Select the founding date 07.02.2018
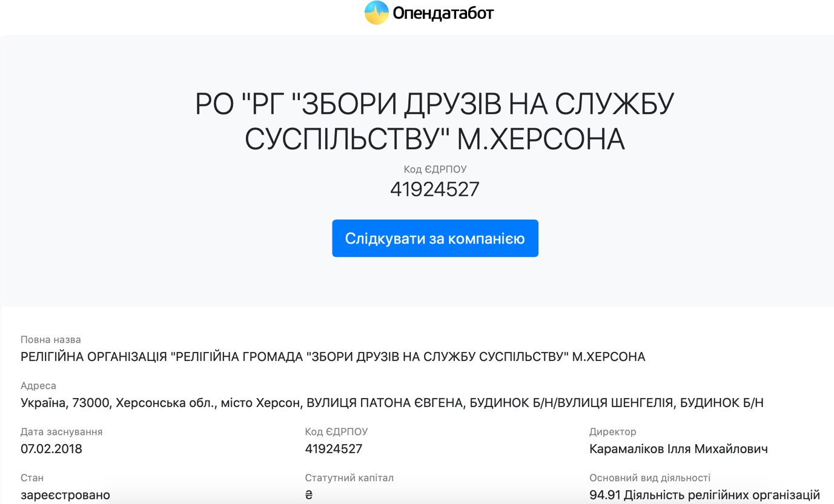834x504 pixels. coord(51,449)
